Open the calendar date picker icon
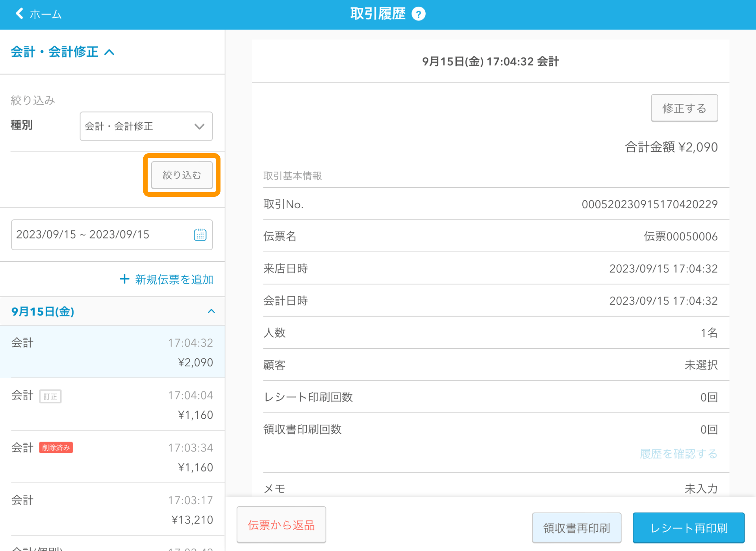 200,235
